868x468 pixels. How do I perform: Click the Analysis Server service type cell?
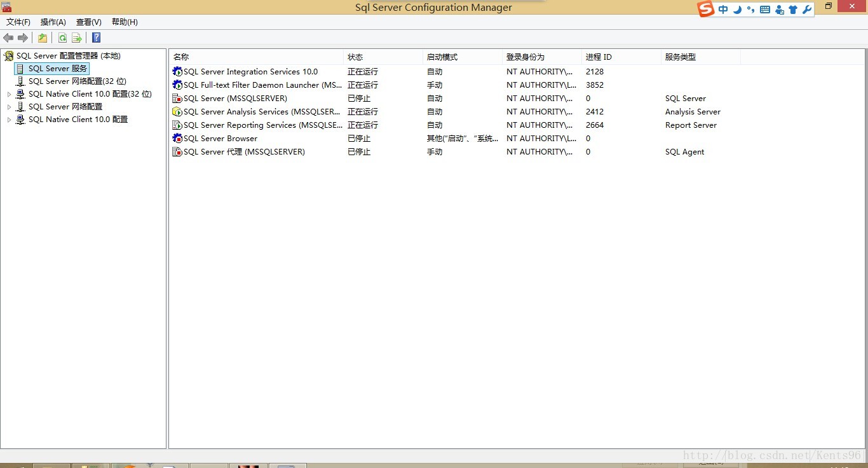pyautogui.click(x=693, y=112)
